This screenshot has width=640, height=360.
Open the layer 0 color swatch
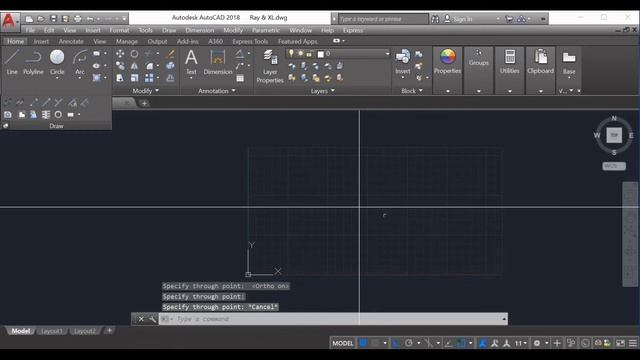click(x=321, y=54)
